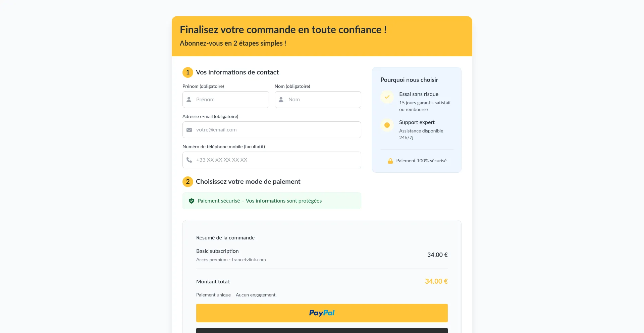Click the phone icon in mobile field
This screenshot has height=333, width=644.
pos(189,160)
